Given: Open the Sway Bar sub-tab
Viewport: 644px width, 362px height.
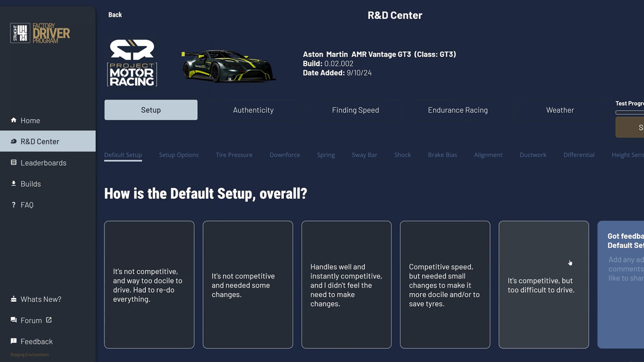Looking at the screenshot, I should (x=365, y=155).
